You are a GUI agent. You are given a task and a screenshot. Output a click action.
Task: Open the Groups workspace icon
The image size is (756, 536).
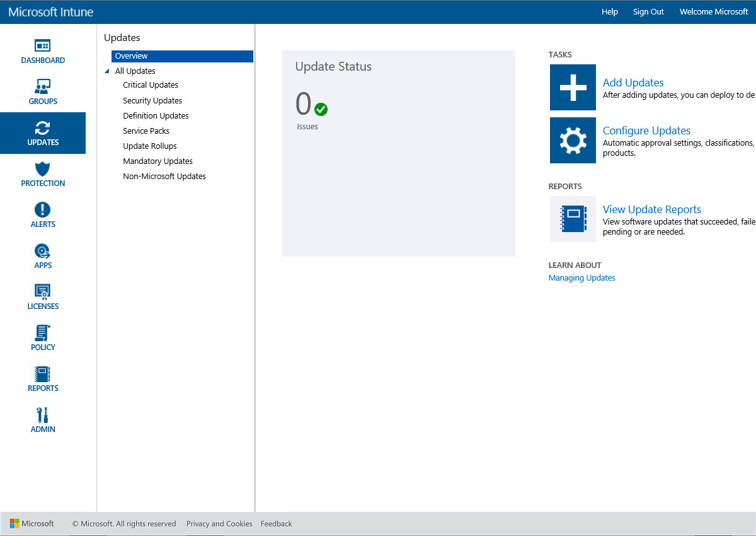pyautogui.click(x=43, y=86)
